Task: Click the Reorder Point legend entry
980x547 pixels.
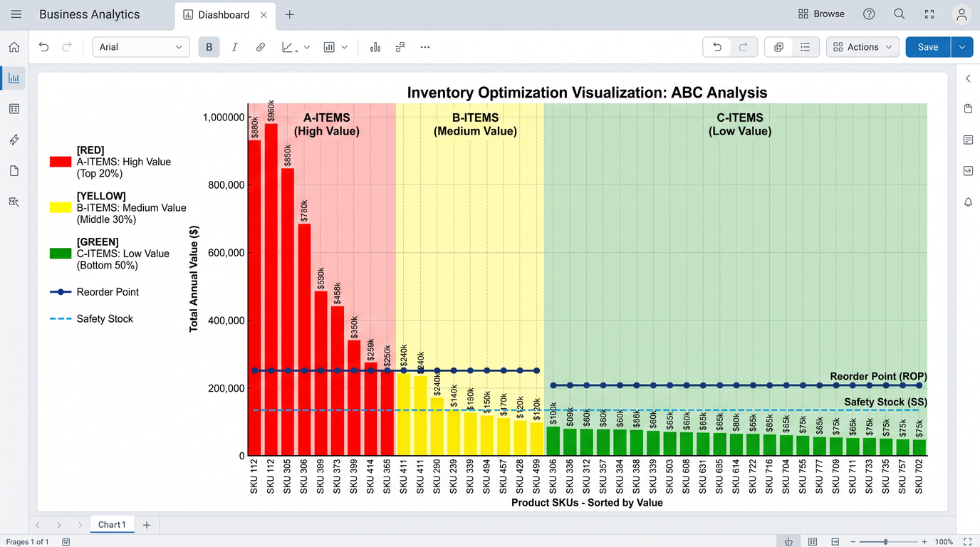Action: point(94,292)
